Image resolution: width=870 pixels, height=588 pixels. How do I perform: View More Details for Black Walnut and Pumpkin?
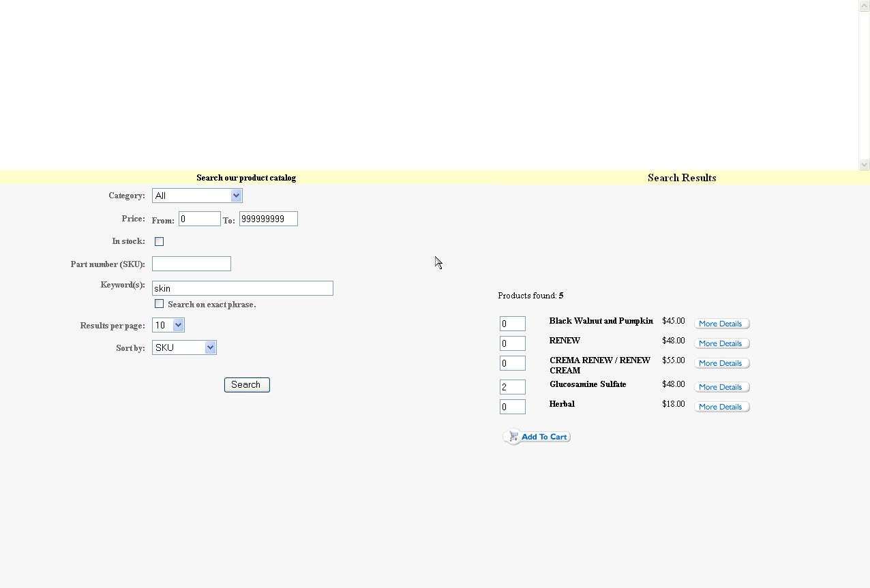pyautogui.click(x=721, y=324)
